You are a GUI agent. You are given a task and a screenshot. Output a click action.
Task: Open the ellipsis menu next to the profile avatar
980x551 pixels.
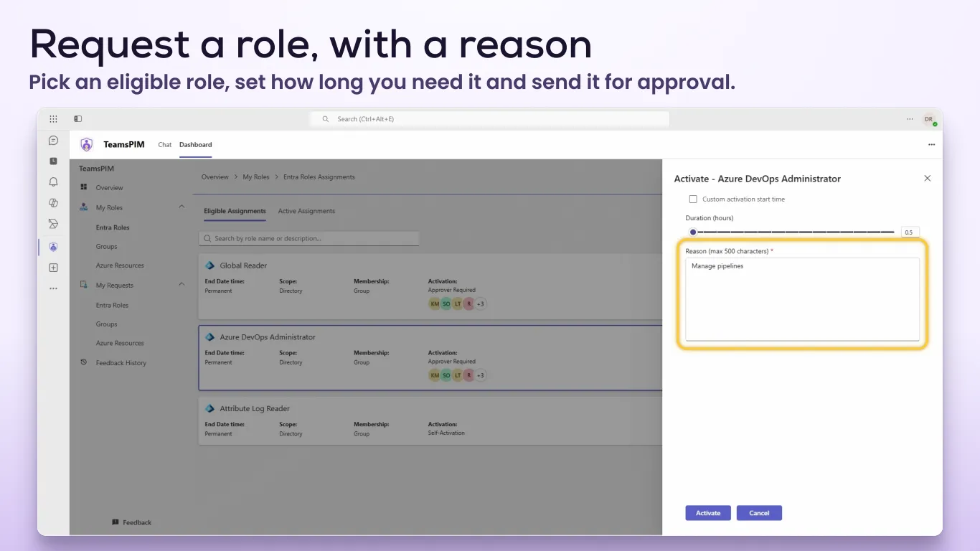(910, 119)
